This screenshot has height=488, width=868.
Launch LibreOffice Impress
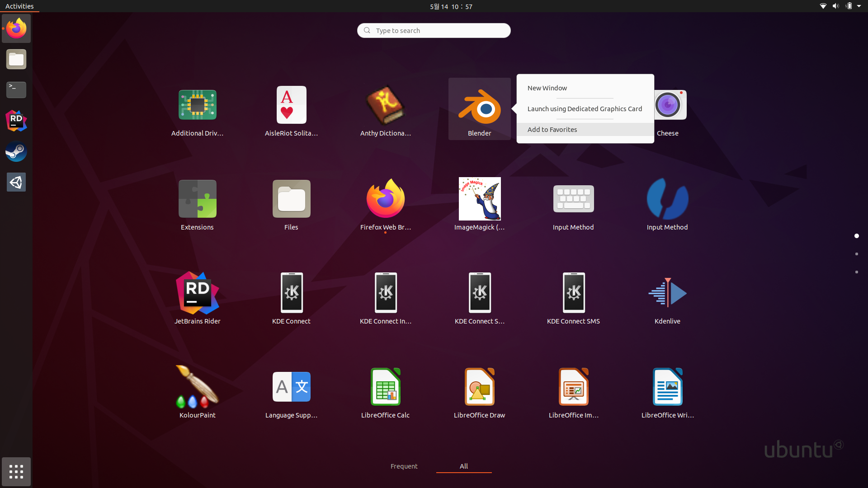573,387
